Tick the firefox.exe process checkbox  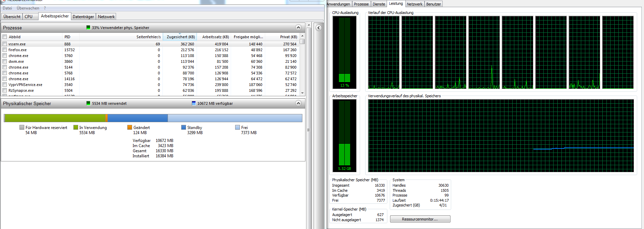(x=5, y=50)
